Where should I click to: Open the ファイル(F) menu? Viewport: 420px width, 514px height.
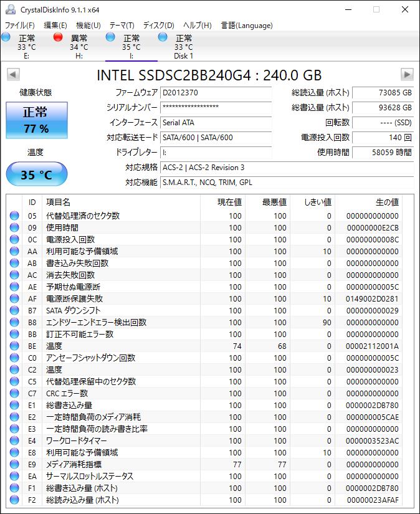(20, 25)
